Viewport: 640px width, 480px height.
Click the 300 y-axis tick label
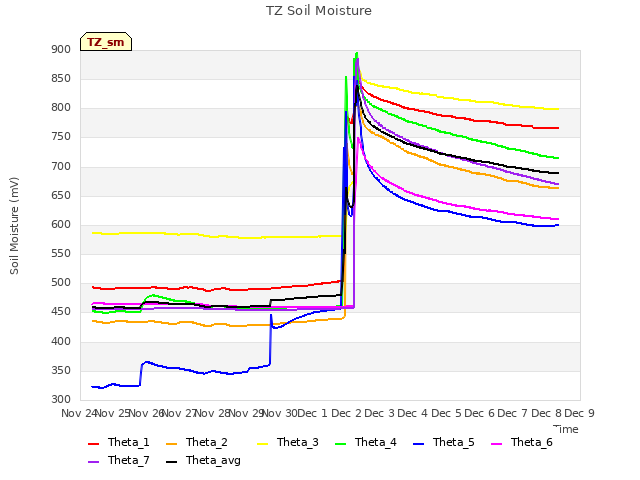point(61,400)
